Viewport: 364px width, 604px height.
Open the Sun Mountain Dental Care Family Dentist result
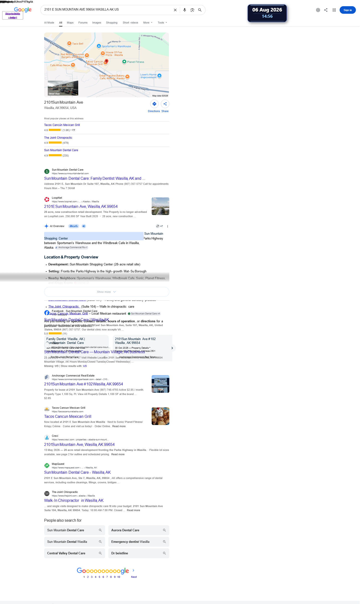click(x=94, y=179)
